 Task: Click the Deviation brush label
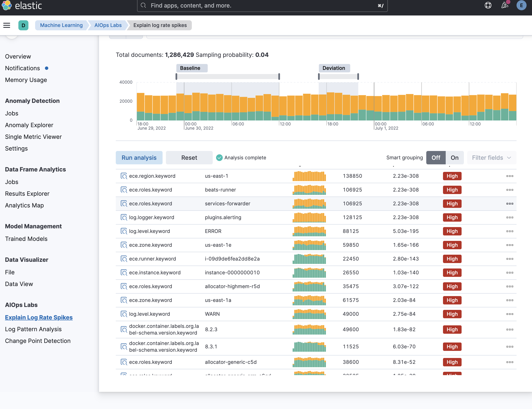334,68
